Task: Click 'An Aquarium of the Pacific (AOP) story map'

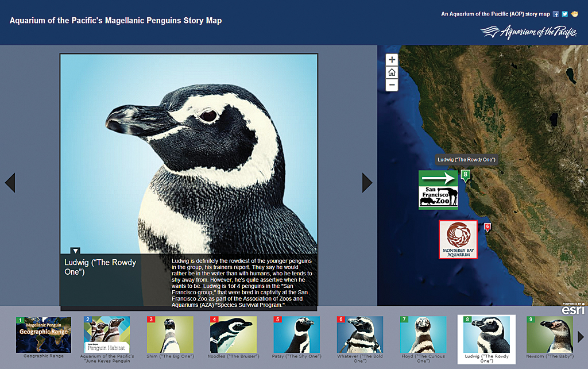Action: click(496, 14)
